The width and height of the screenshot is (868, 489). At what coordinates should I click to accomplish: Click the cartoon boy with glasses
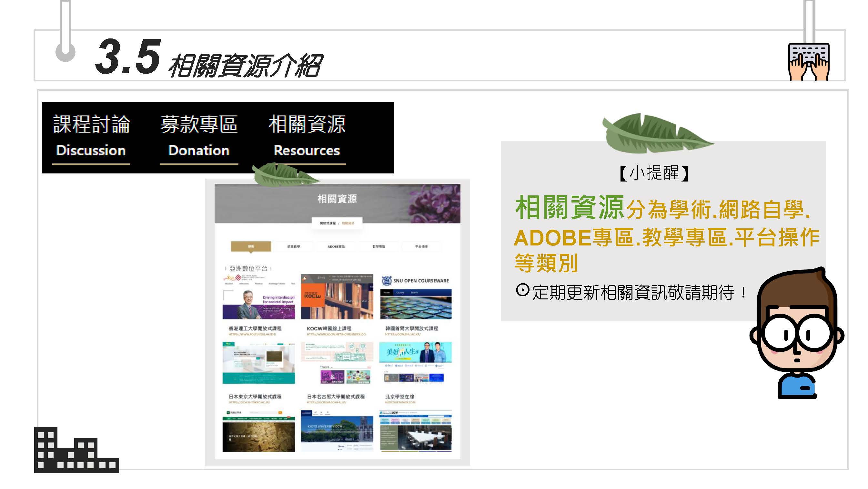pos(797,334)
